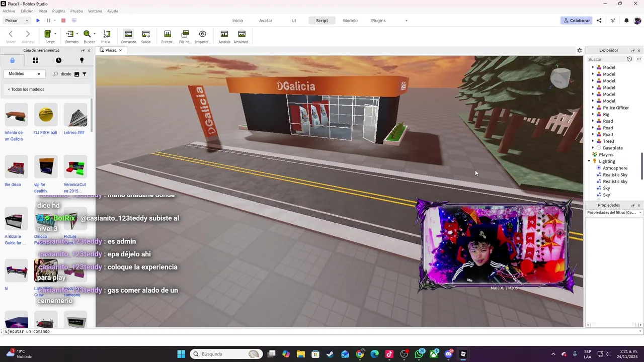
Task: Click the share icon beside Colaborar
Action: [x=599, y=21]
